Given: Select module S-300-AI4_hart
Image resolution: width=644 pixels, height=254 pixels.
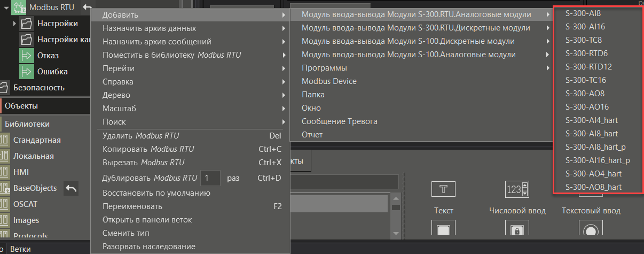Looking at the screenshot, I should point(598,120).
